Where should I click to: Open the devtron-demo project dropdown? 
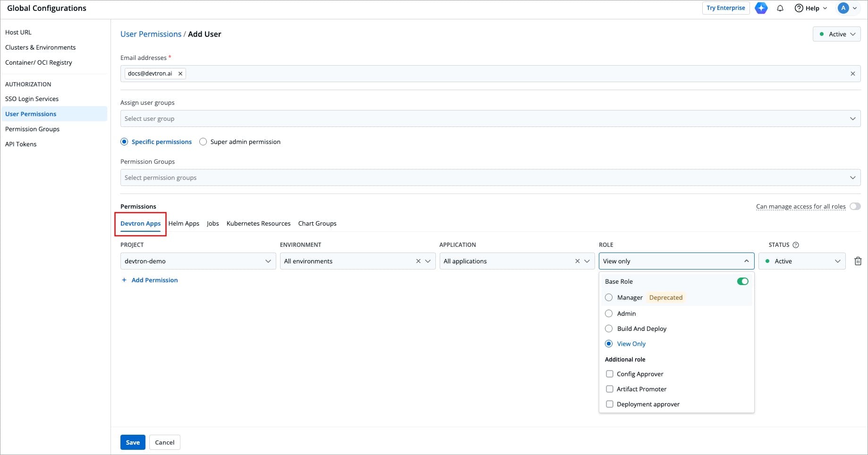click(x=198, y=261)
